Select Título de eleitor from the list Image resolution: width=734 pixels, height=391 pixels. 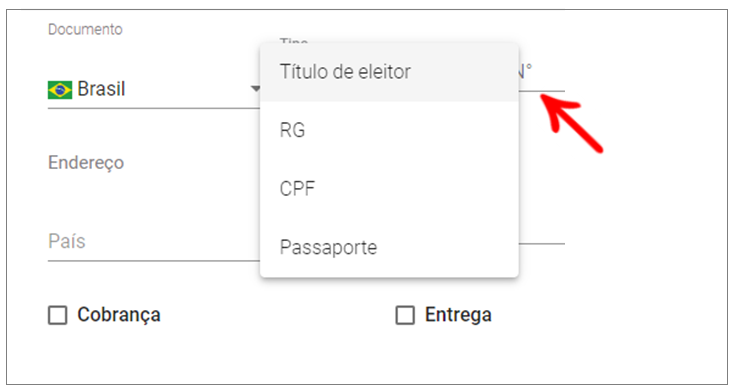point(389,72)
